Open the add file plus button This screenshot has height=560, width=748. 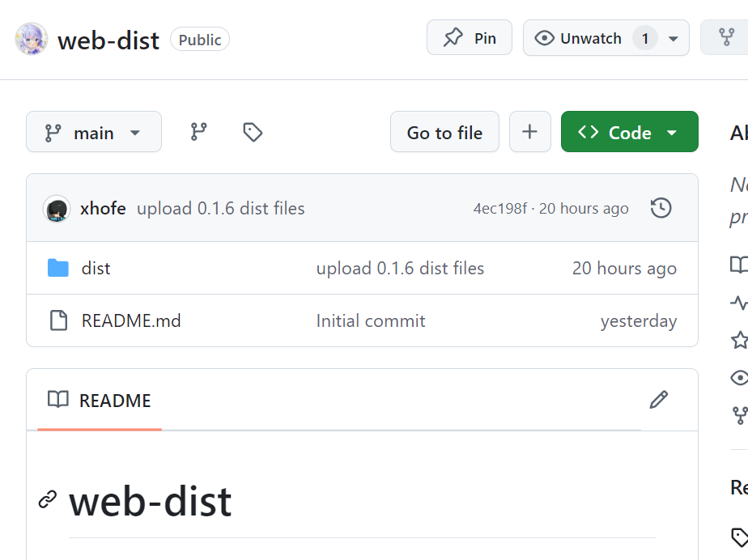(x=530, y=132)
